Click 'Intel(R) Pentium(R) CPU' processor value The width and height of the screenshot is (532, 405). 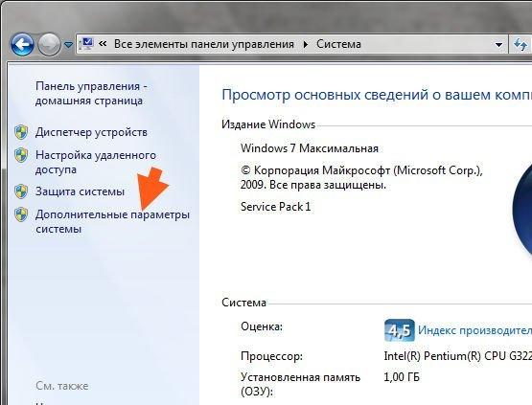pos(457,356)
